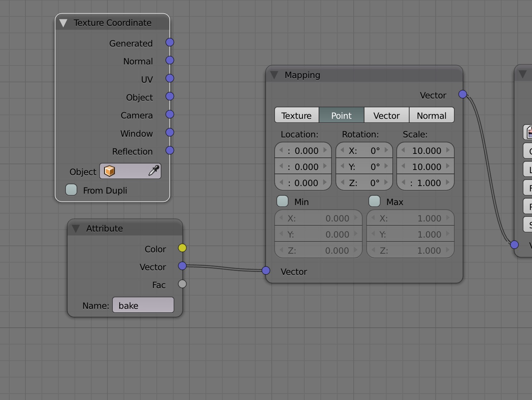Click the Generated output socket

click(x=170, y=43)
